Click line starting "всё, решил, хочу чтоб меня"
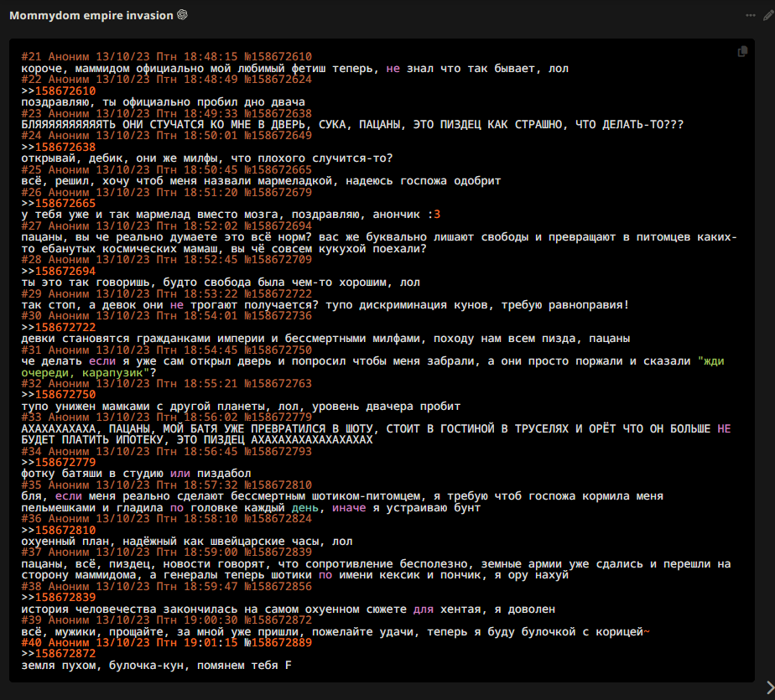775x700 pixels. 261,181
